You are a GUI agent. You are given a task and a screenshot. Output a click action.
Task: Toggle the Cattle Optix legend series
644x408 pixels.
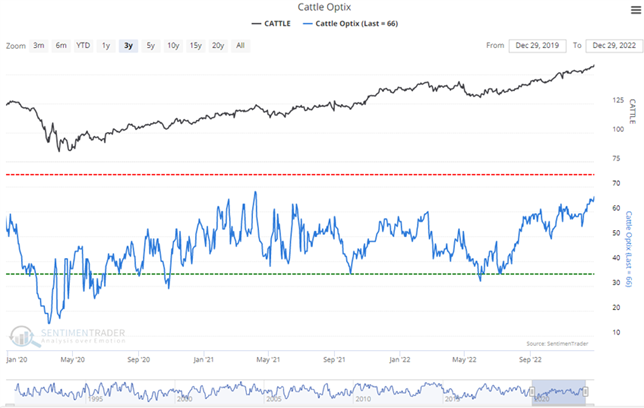point(355,23)
